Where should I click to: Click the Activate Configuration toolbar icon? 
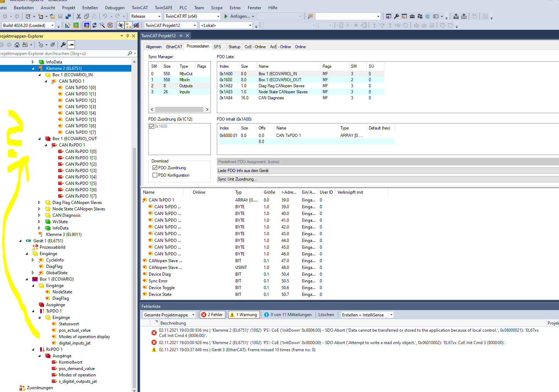[67, 25]
